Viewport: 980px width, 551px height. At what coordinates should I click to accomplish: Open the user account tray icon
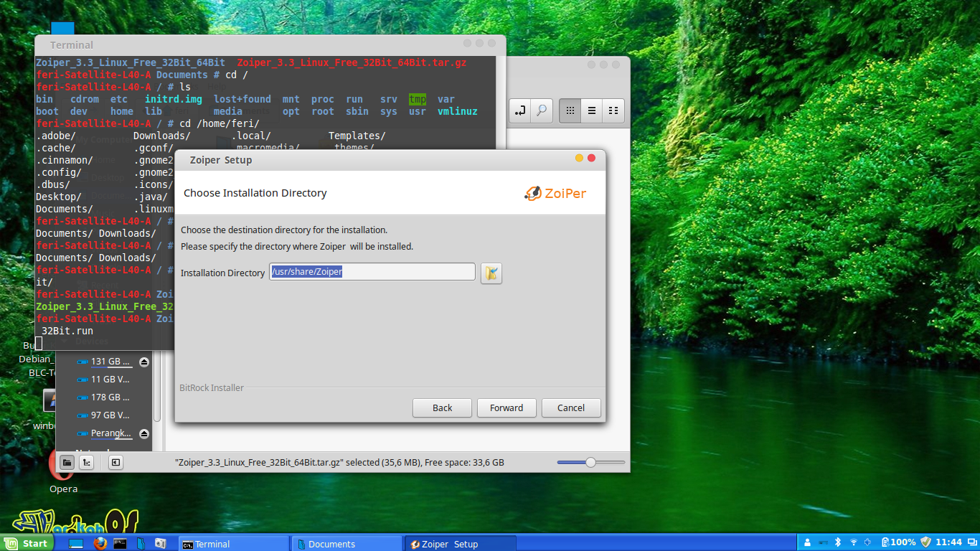[807, 542]
